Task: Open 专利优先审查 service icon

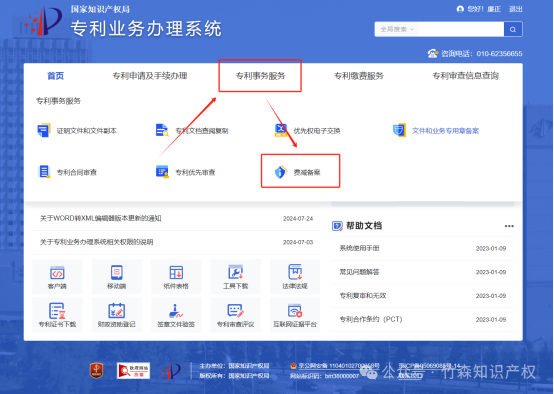Action: tap(162, 172)
